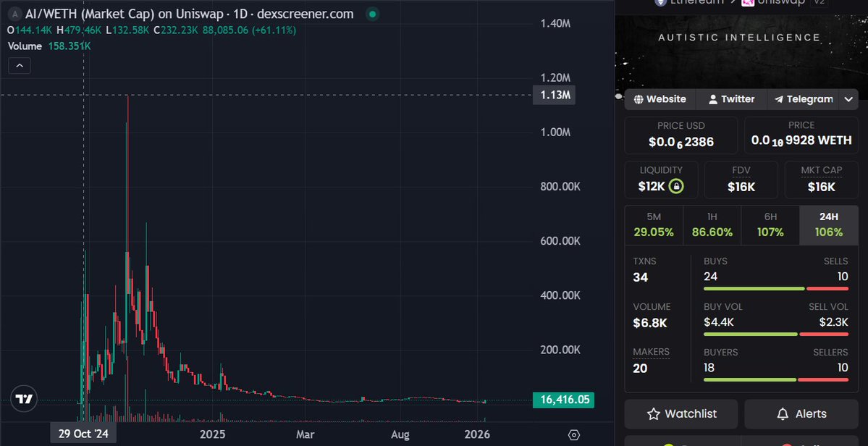The width and height of the screenshot is (868, 446).
Task: Click the Mar time axis label
Action: pos(305,434)
